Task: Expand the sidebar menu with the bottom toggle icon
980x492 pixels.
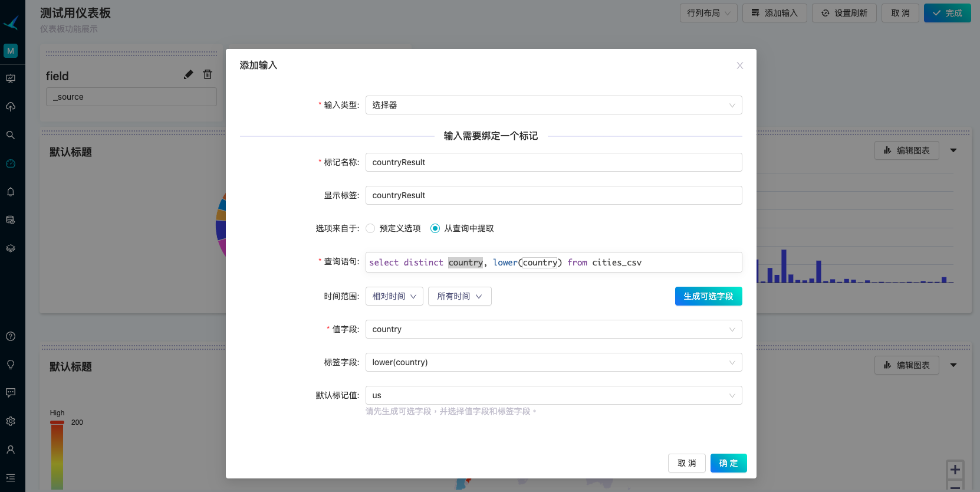Action: tap(11, 478)
